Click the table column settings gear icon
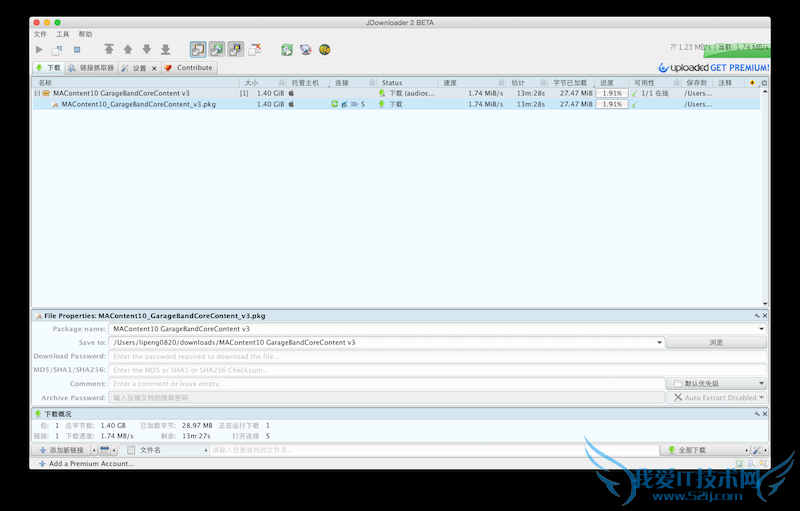 pos(764,82)
